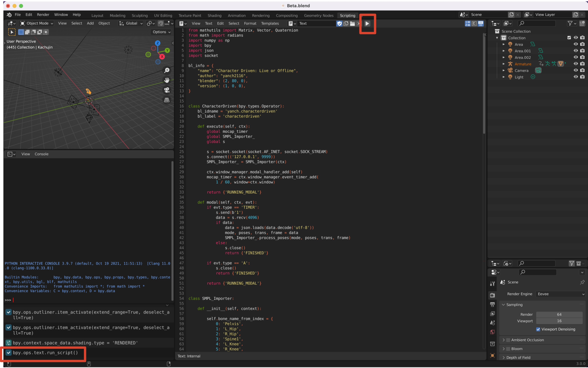The height and width of the screenshot is (368, 588).
Task: Open the text file folder icon
Action: pos(352,23)
